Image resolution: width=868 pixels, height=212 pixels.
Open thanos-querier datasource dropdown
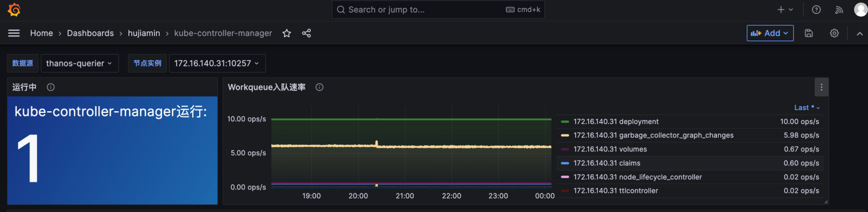click(79, 63)
